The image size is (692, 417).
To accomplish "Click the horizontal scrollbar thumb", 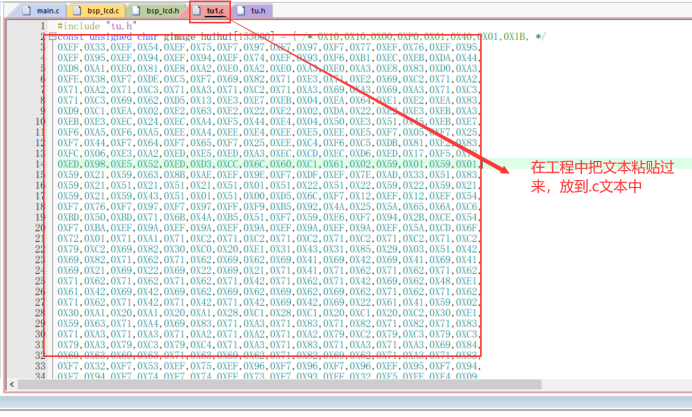I will tap(279, 384).
